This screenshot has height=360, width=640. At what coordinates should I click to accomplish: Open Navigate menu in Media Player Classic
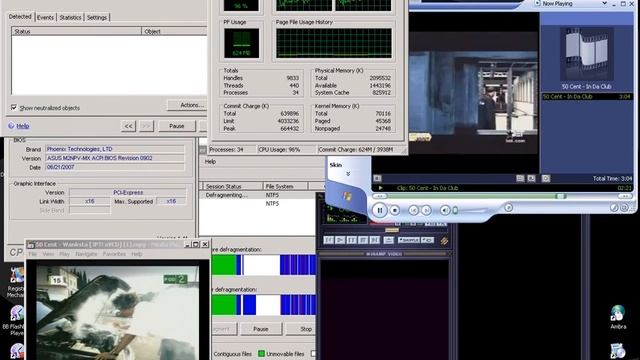[86, 254]
